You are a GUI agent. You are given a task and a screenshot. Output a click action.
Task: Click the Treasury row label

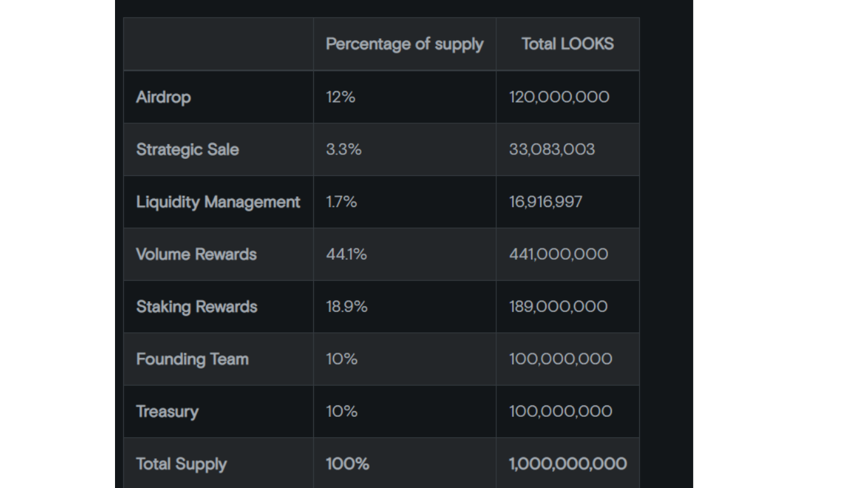167,412
